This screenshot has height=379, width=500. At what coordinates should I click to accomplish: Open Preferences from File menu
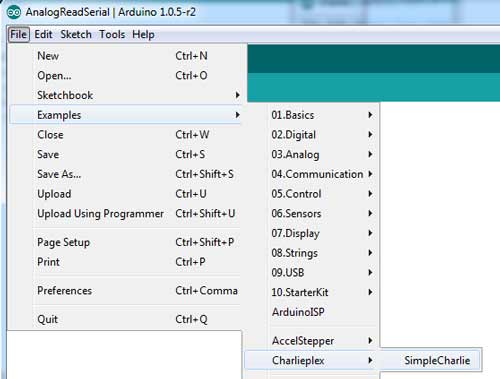coord(125,290)
